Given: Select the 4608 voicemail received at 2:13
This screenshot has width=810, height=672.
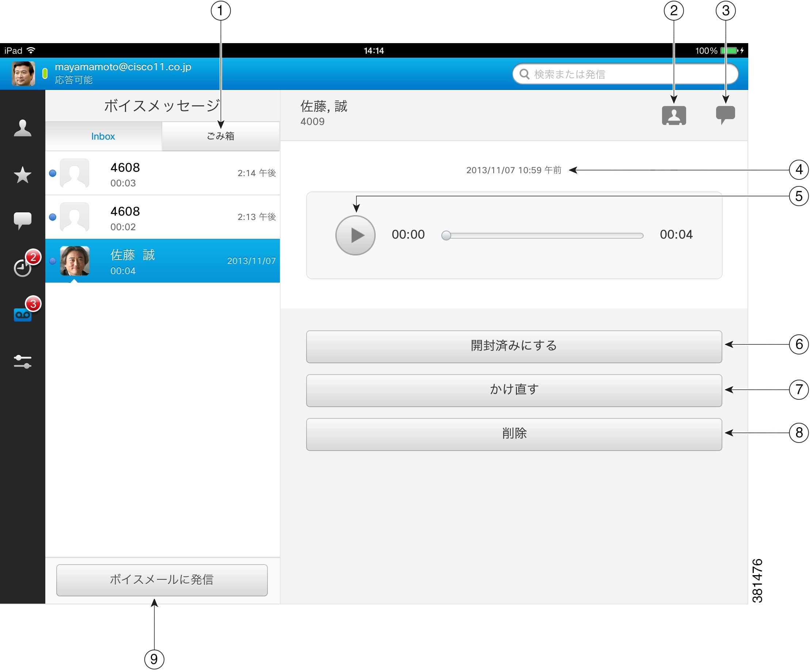Looking at the screenshot, I should (162, 217).
